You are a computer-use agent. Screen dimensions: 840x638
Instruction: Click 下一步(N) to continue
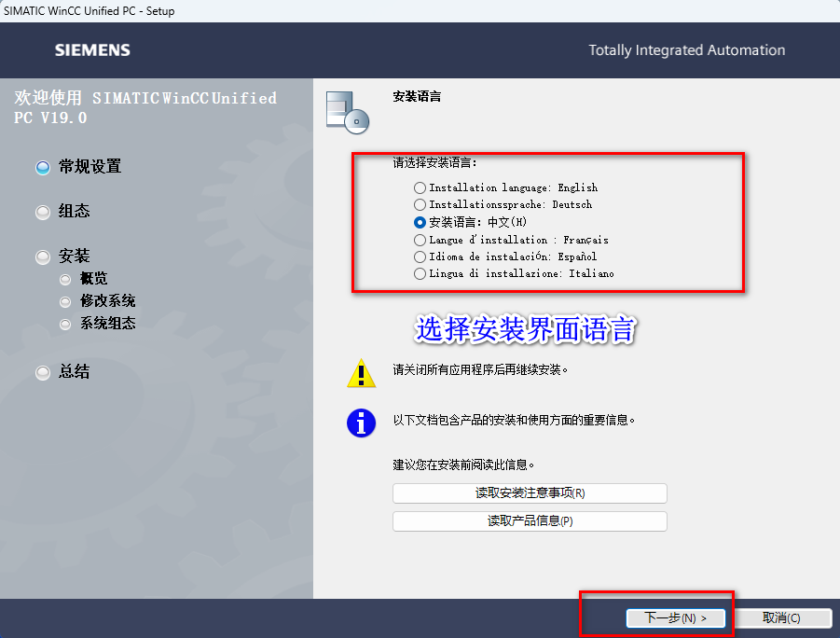click(676, 618)
